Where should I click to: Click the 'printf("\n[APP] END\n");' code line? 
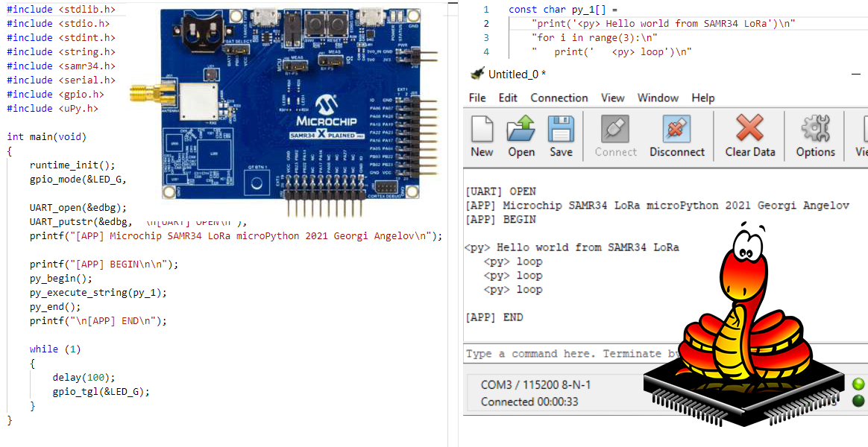pyautogui.click(x=98, y=321)
